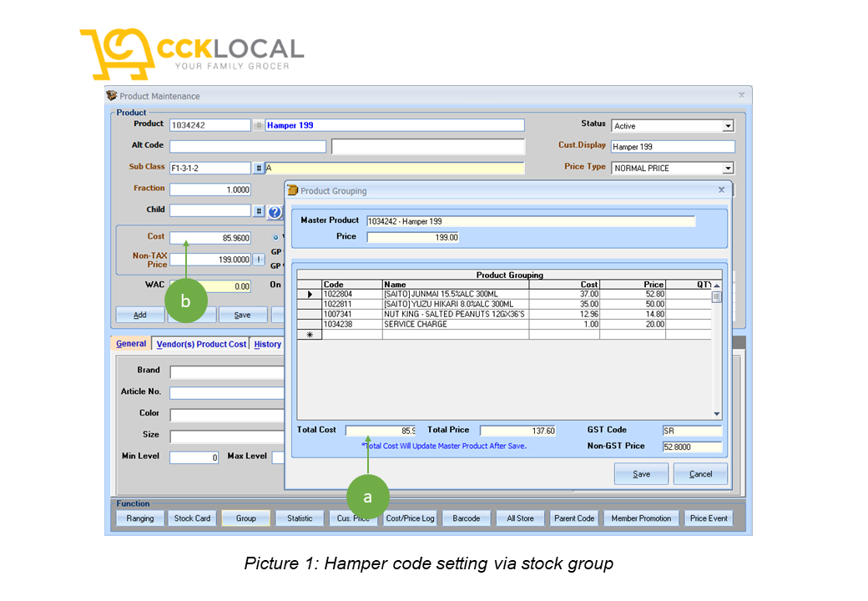Cancel the Product Grouping dialog
Viewport: 868px width, 601px height.
point(700,473)
